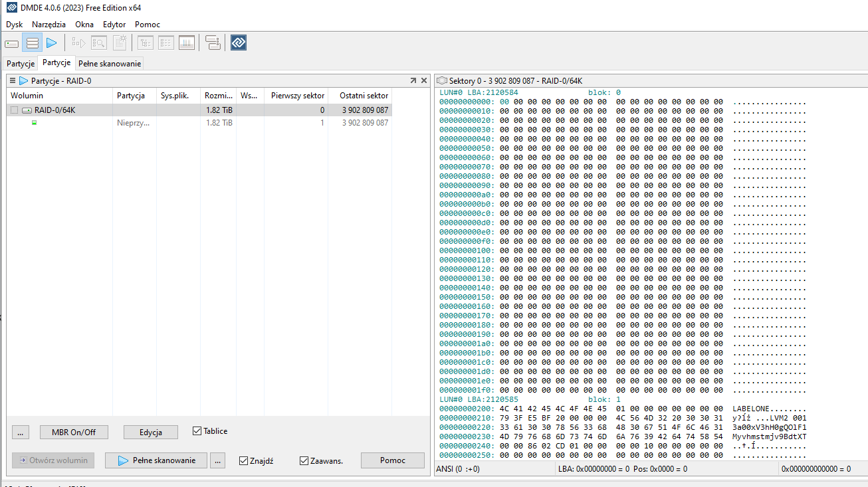The height and width of the screenshot is (487, 868).
Task: Click offset 00000000200 in the hex editor
Action: [467, 409]
